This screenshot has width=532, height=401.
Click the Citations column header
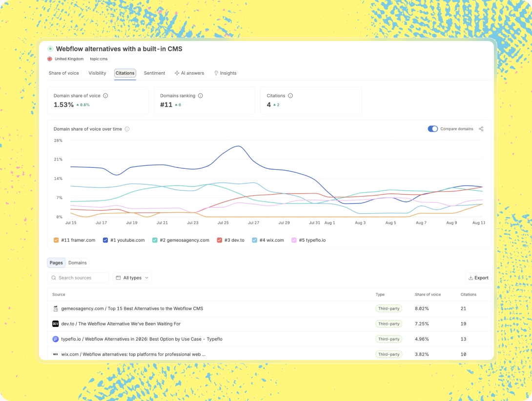pyautogui.click(x=469, y=295)
